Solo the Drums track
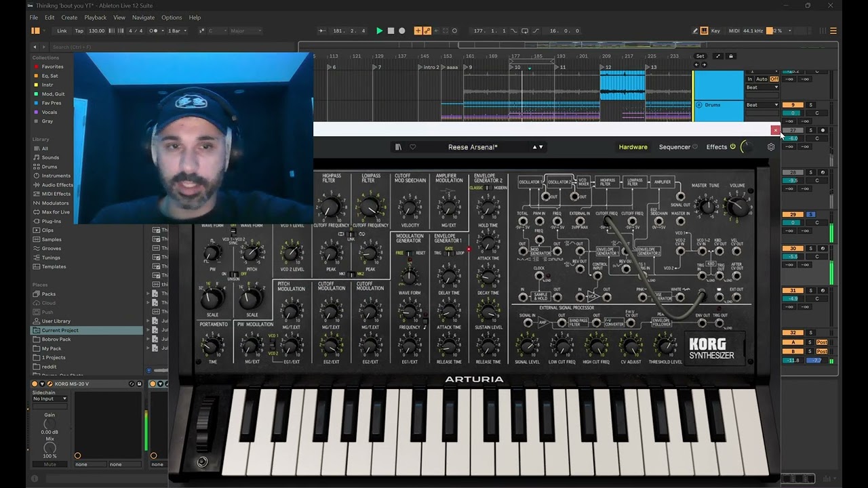 pyautogui.click(x=810, y=105)
